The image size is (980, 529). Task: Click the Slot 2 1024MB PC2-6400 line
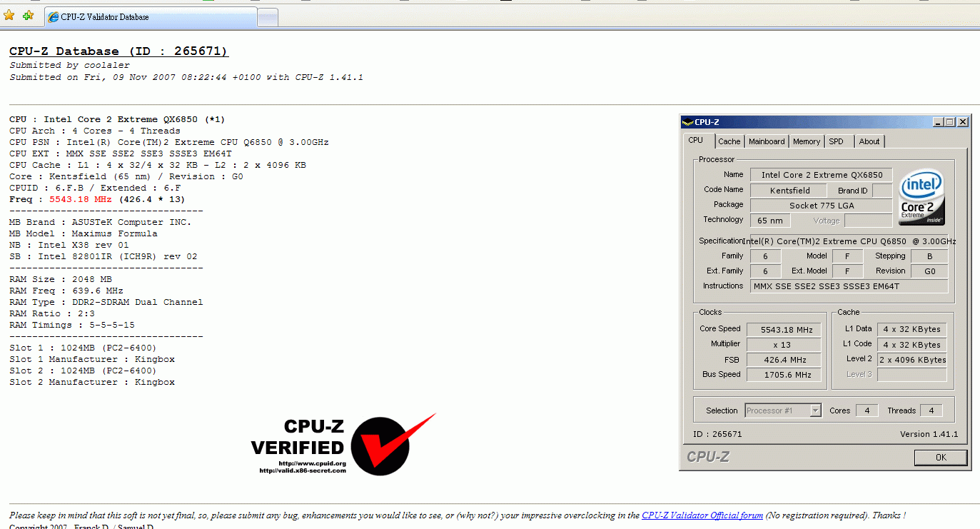(x=84, y=371)
